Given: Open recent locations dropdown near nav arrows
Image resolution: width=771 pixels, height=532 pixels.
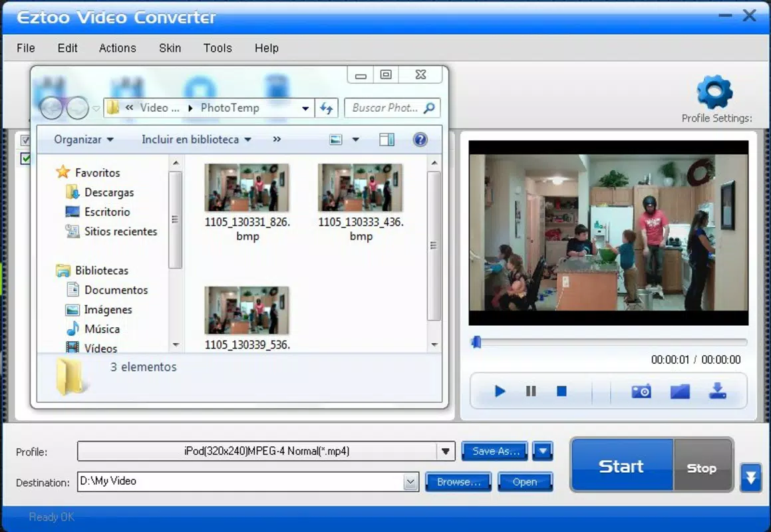Looking at the screenshot, I should [x=96, y=108].
